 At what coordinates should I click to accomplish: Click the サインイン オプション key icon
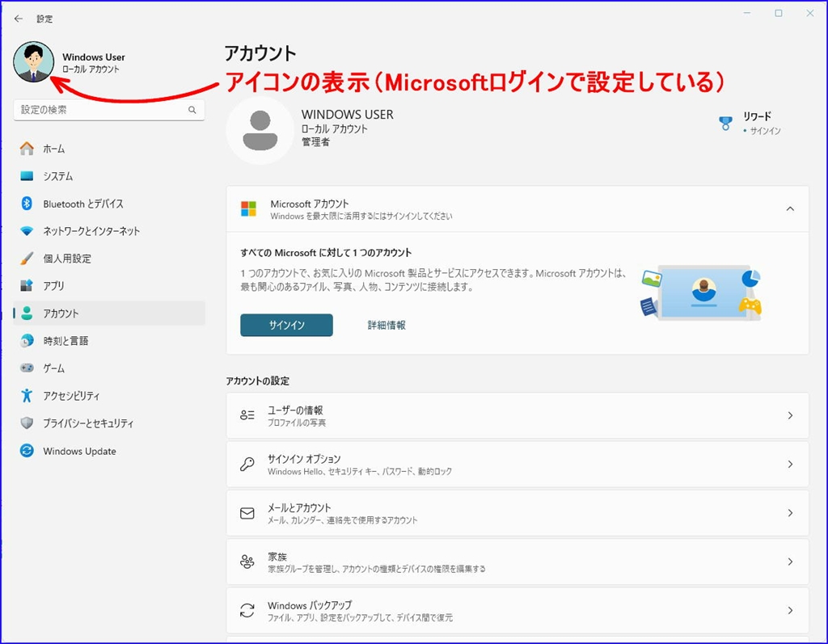click(247, 464)
